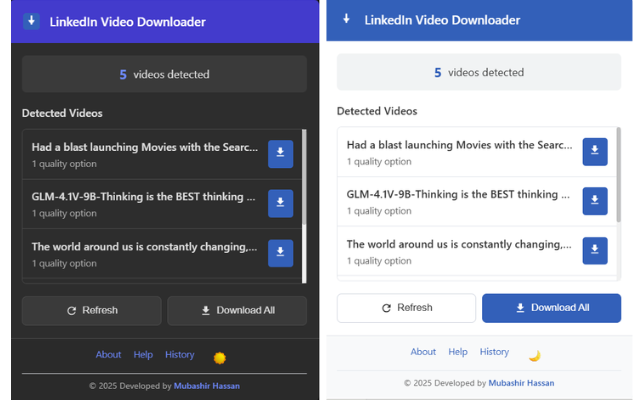Select 'Had a blast launching Movies' title in dark panel
640x400 pixels.
pyautogui.click(x=145, y=147)
